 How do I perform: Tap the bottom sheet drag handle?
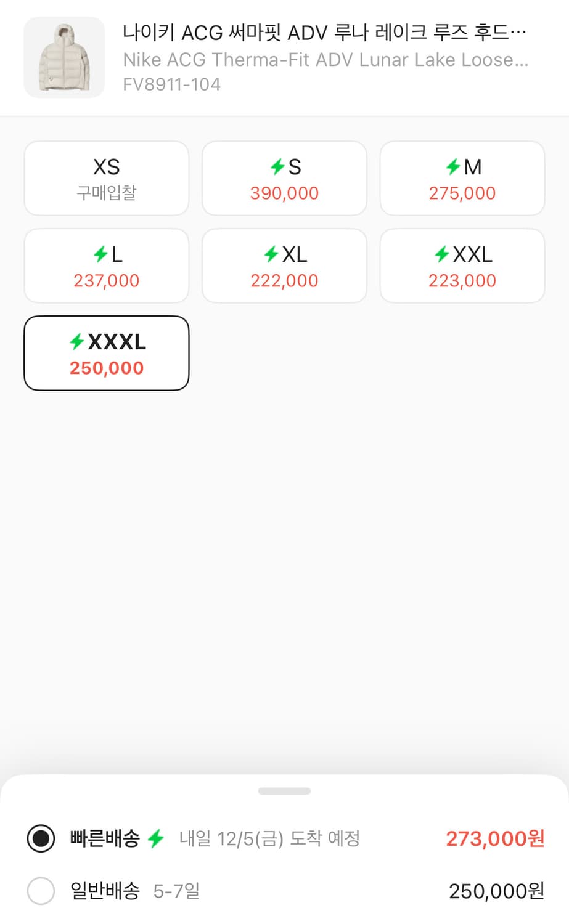point(284,791)
